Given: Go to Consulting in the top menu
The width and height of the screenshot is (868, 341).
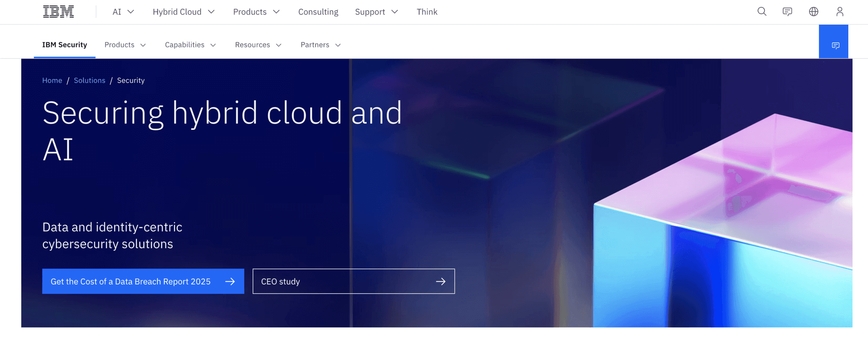Looking at the screenshot, I should pos(318,12).
